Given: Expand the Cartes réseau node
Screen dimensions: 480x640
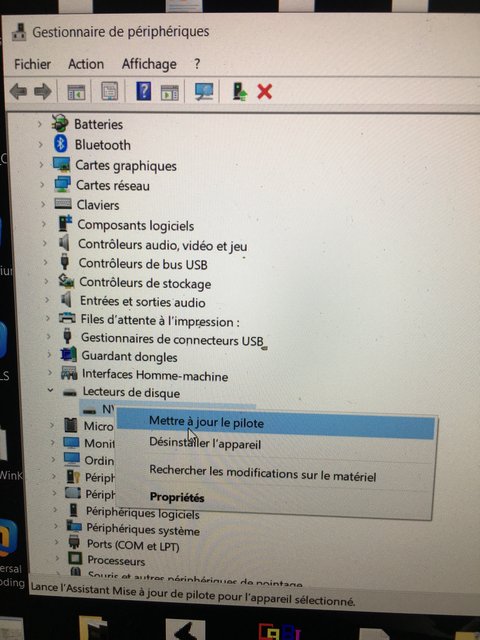Looking at the screenshot, I should [x=42, y=185].
